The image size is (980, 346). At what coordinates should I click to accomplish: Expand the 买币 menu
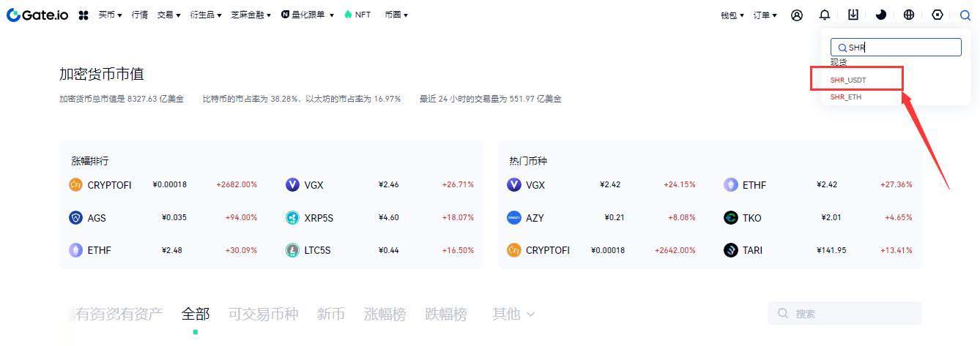point(109,15)
